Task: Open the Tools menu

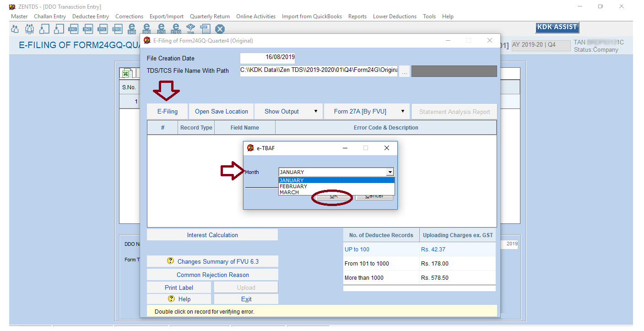Action: click(429, 16)
